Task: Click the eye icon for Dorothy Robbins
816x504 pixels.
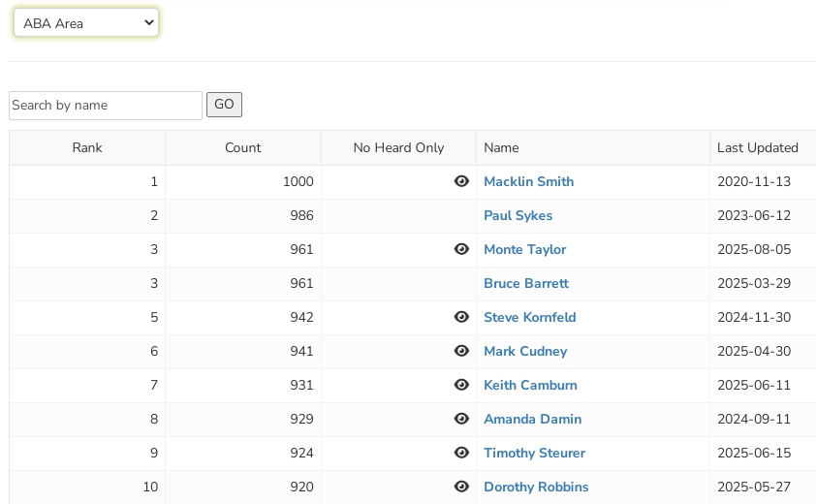Action: [x=461, y=487]
